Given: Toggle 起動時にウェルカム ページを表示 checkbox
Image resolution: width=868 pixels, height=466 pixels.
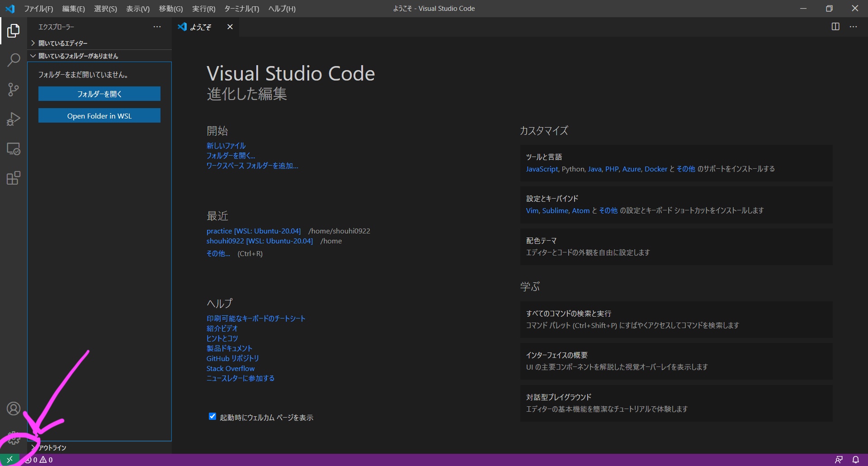Looking at the screenshot, I should (212, 416).
